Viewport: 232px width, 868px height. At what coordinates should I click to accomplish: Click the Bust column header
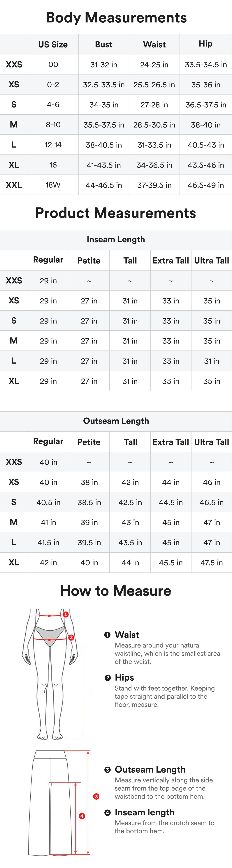(103, 45)
